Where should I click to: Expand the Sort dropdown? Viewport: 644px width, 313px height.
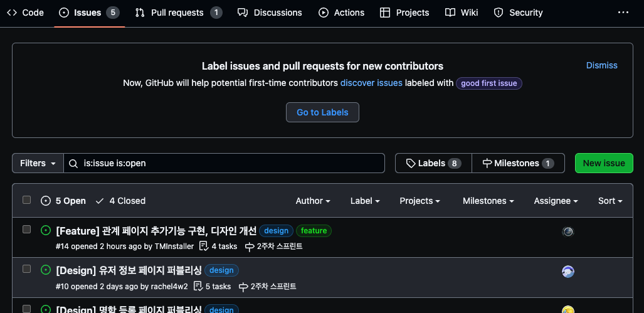[610, 201]
